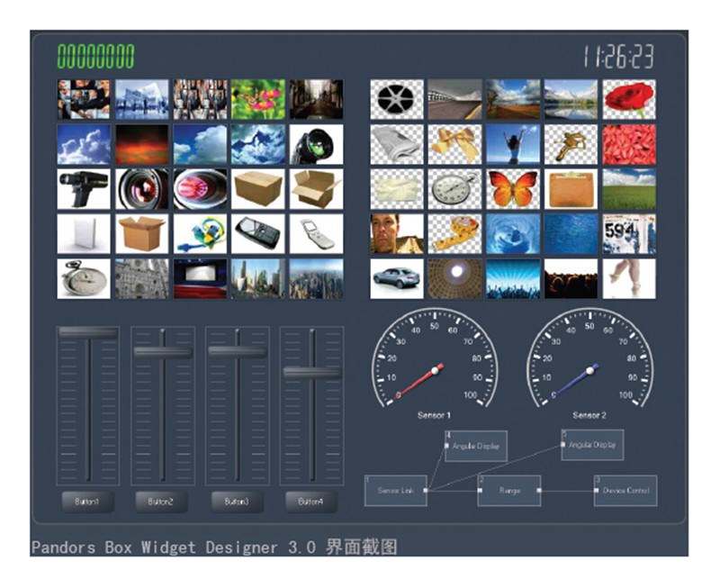This screenshot has height=588, width=720.
Task: Select the skyscrapers thumbnail beside the cinema screen
Action: click(x=258, y=279)
